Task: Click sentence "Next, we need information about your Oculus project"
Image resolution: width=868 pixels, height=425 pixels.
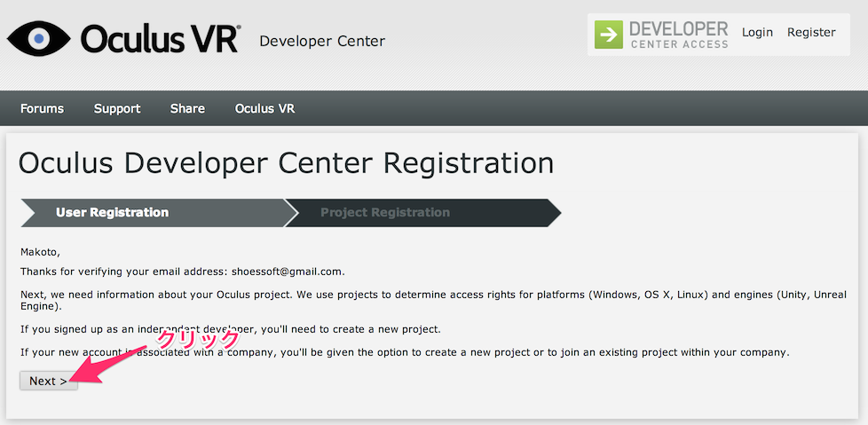Action: [x=156, y=295]
